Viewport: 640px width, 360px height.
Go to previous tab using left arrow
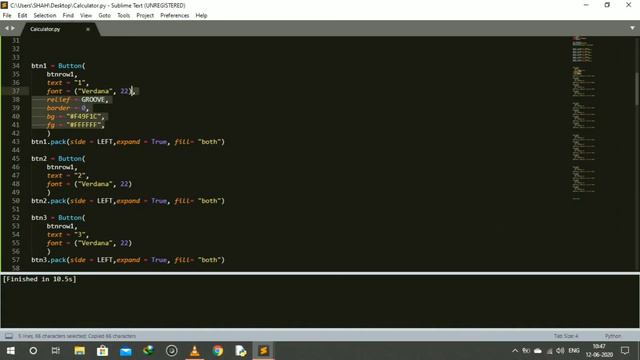pos(6,28)
